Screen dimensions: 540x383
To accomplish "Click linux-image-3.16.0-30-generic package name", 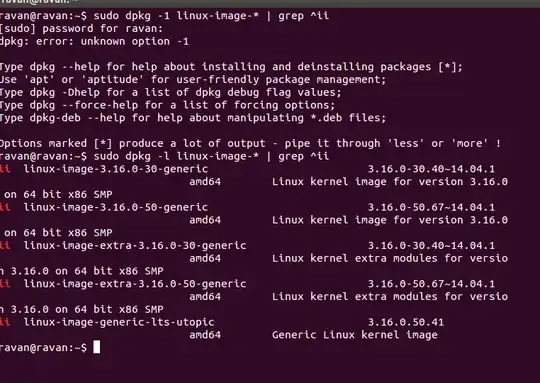I will (116, 169).
